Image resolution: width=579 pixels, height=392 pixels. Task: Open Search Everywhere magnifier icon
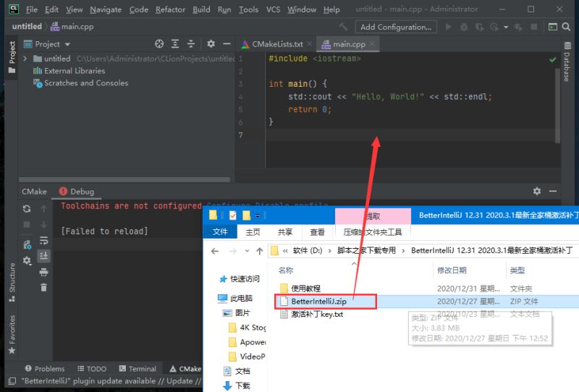point(566,27)
